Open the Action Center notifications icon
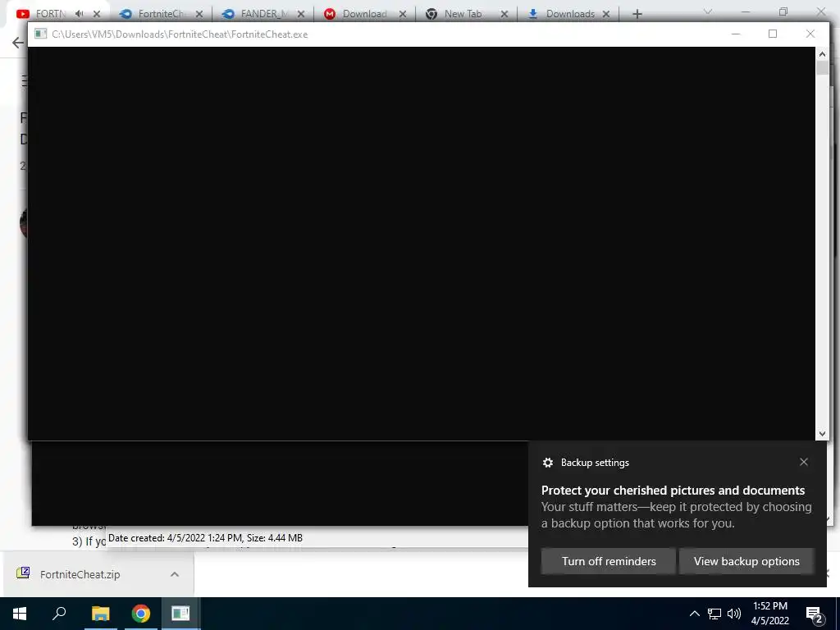Viewport: 840px width, 630px height. click(815, 614)
